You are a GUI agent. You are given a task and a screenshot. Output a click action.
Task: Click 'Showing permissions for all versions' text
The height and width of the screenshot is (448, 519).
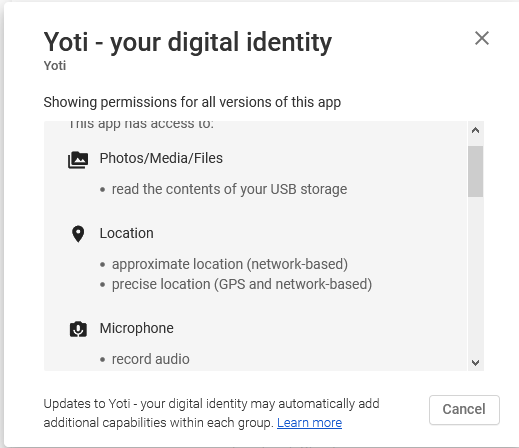pyautogui.click(x=192, y=102)
